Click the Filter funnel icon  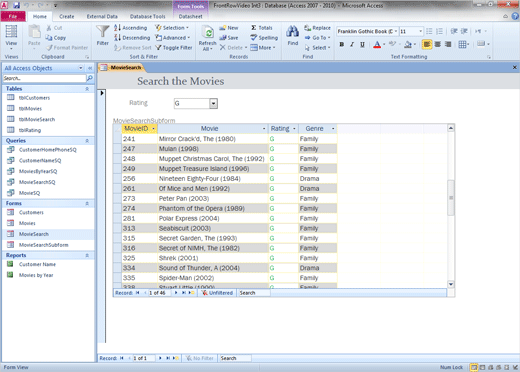[x=102, y=32]
